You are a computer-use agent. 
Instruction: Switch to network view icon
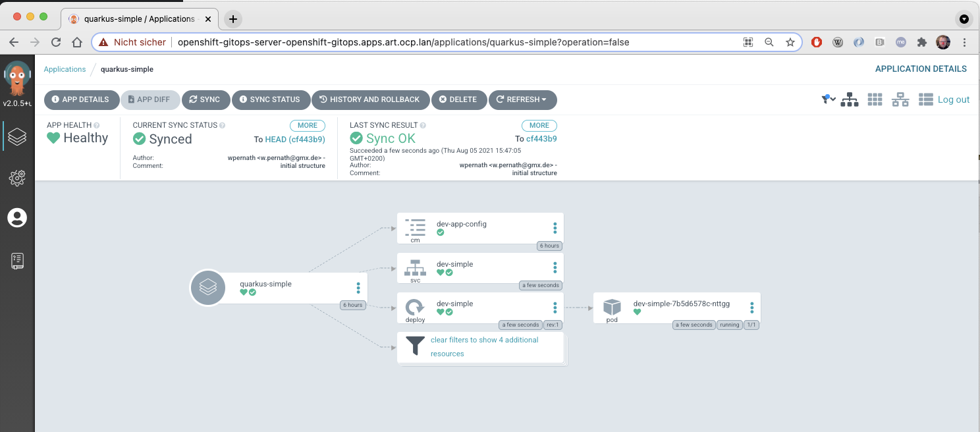point(900,99)
